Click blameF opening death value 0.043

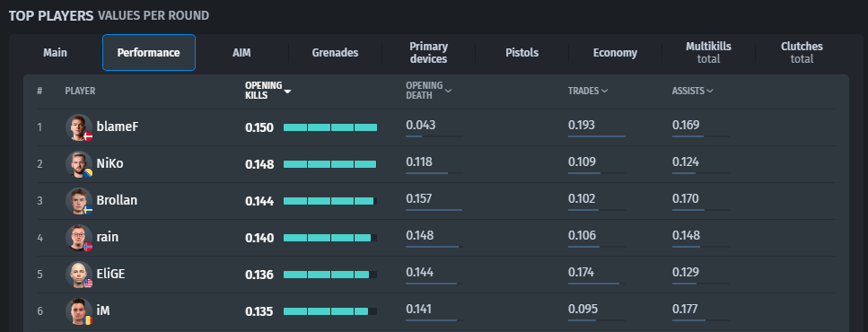[x=421, y=125]
